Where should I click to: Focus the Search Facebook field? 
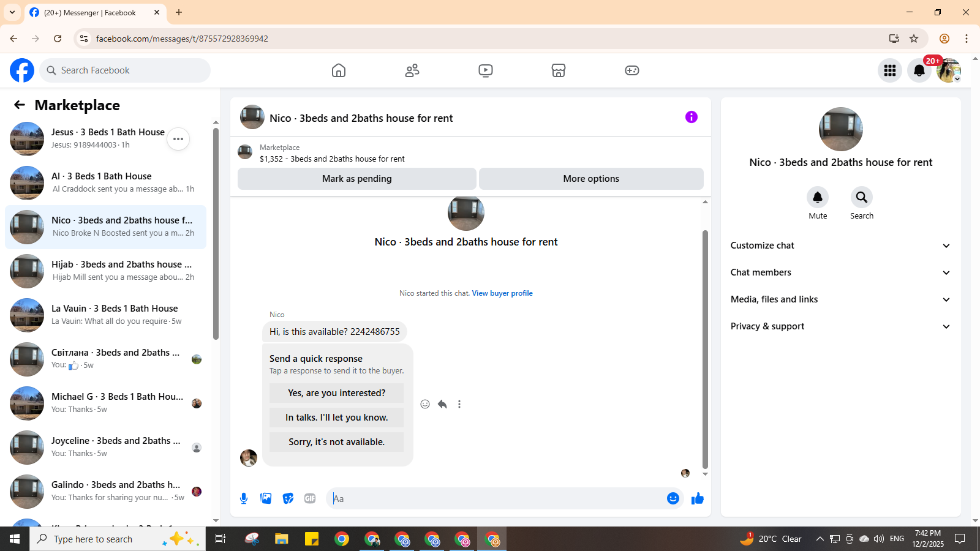tap(125, 70)
